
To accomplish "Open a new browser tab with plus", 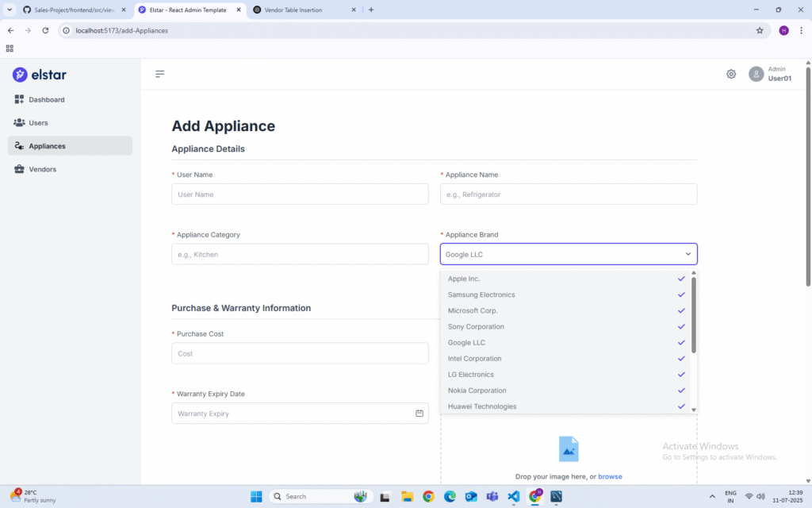I will 371,10.
